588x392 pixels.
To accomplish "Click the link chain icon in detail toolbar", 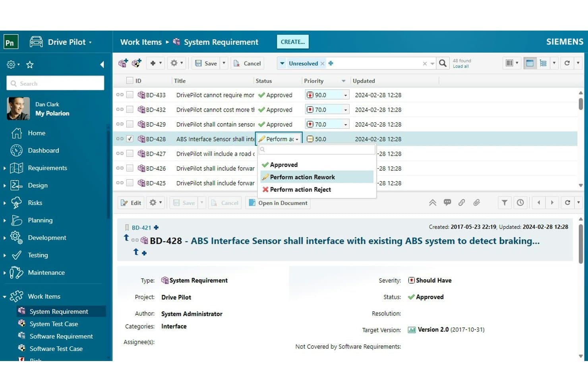I will coord(462,203).
